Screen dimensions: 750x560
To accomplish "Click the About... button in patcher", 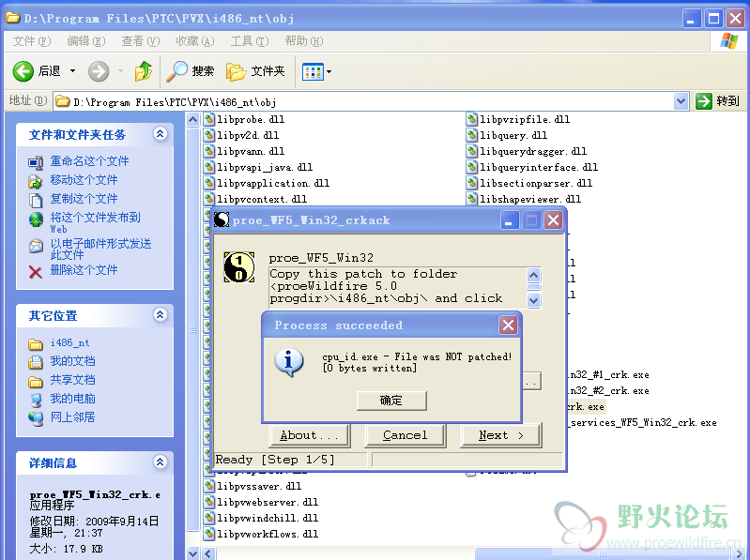I will (x=310, y=435).
